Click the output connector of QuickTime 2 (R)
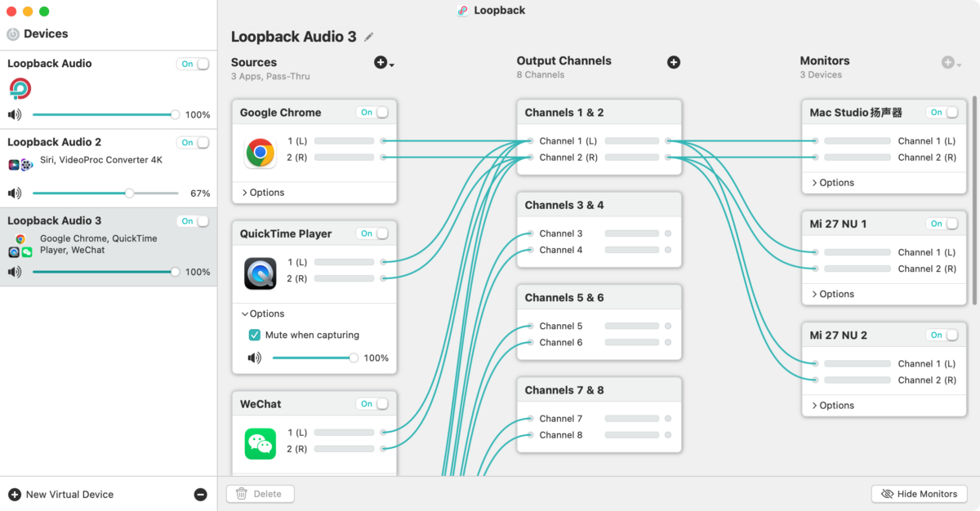This screenshot has width=980, height=511. tap(384, 278)
